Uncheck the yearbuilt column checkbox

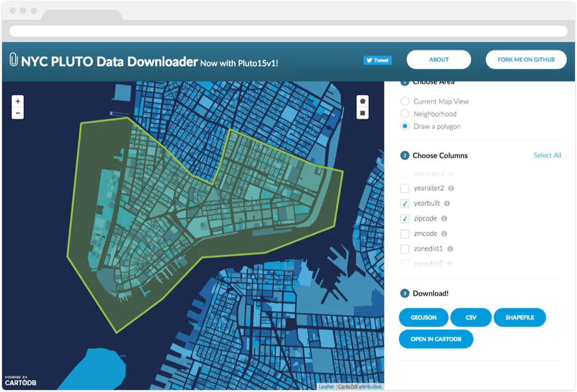[x=405, y=203]
